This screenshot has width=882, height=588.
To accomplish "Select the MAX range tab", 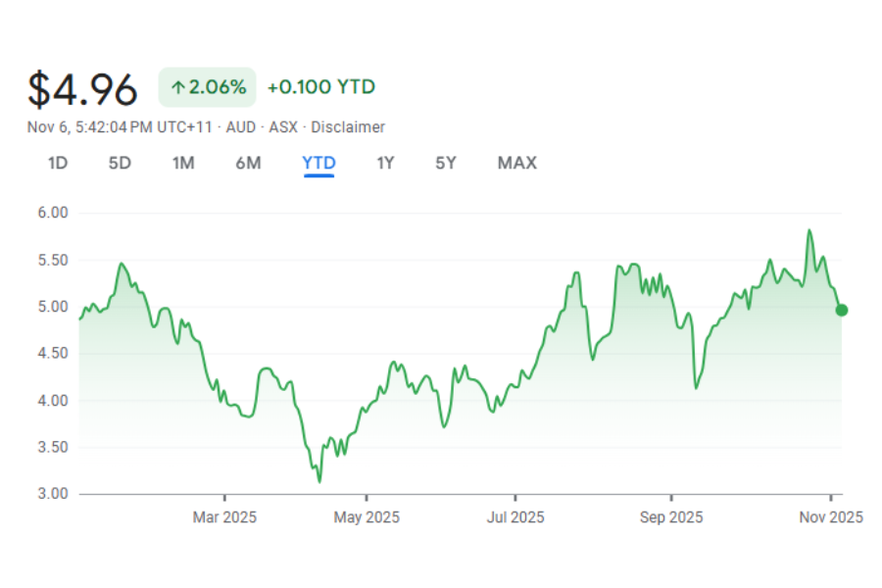I will [x=517, y=163].
